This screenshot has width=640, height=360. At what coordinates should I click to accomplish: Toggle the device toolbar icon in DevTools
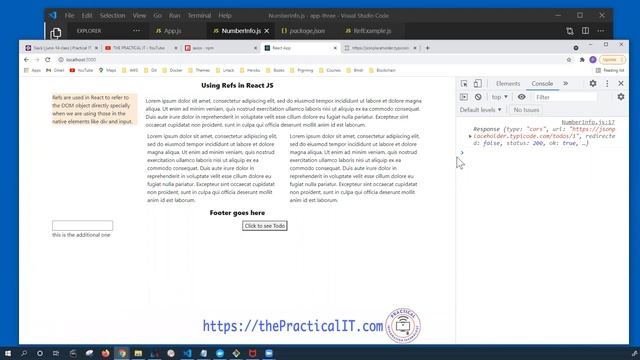coord(477,83)
